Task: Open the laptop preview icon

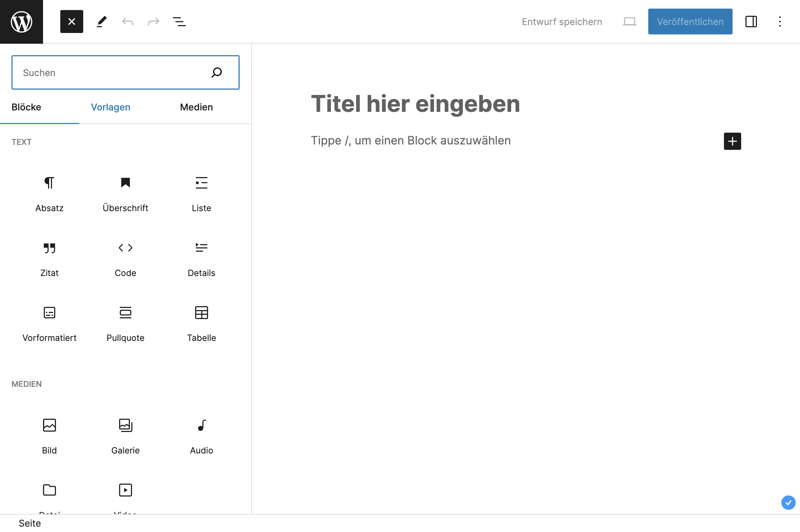Action: coord(629,22)
